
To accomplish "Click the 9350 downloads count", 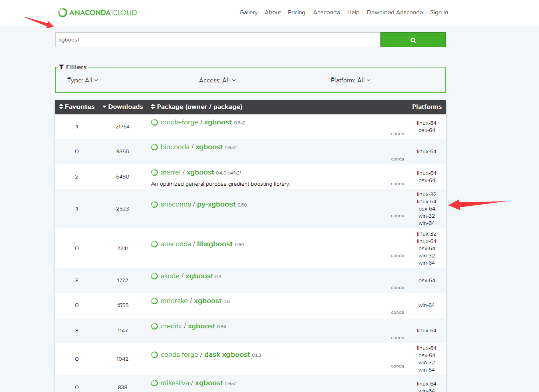I will pyautogui.click(x=122, y=151).
